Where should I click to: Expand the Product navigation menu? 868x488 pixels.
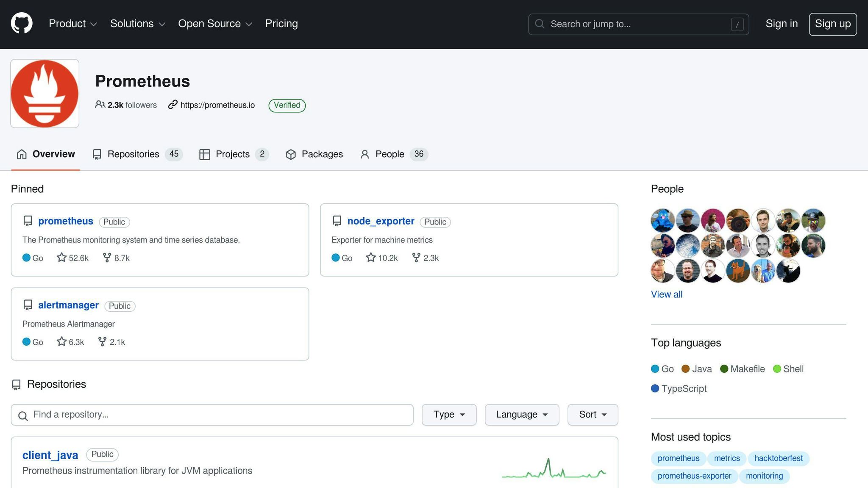pos(73,24)
